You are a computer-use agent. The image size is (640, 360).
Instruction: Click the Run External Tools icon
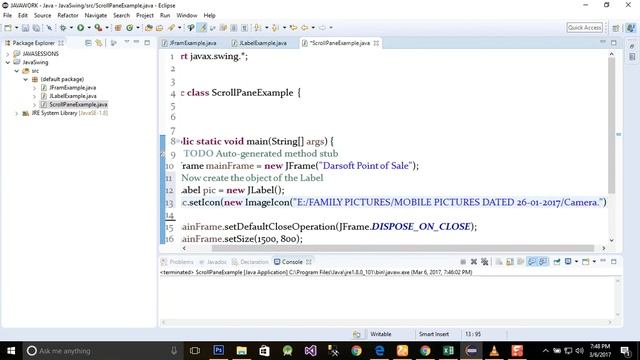click(98, 28)
